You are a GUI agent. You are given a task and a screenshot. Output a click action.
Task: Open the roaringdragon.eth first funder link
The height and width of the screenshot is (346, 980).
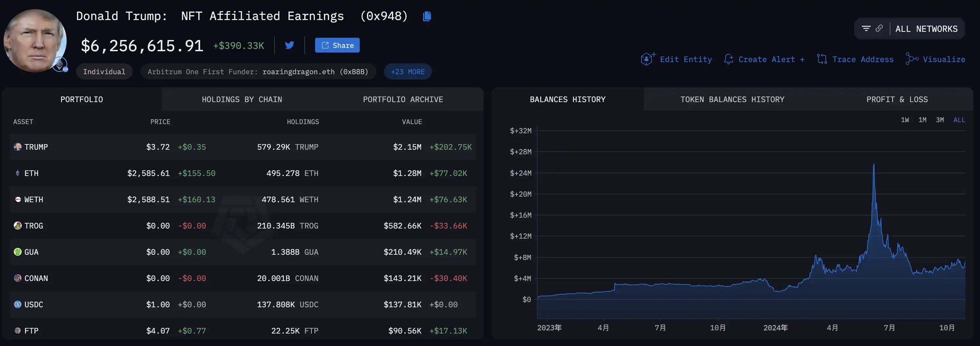[x=315, y=72]
